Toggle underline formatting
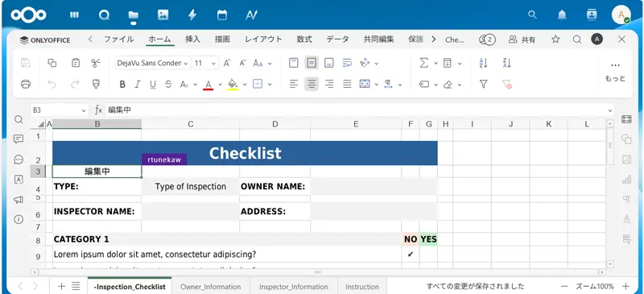The image size is (644, 294). tap(153, 85)
